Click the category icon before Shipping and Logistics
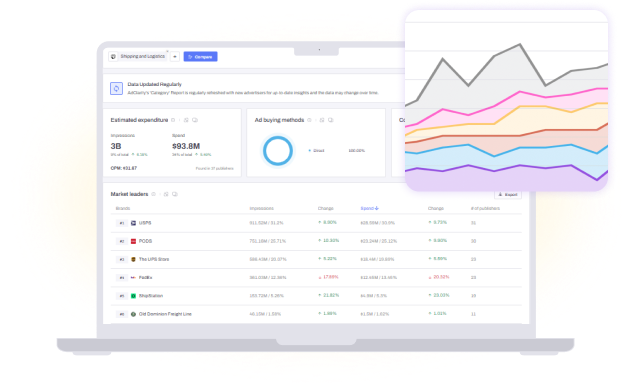The width and height of the screenshot is (633, 391). [x=113, y=56]
